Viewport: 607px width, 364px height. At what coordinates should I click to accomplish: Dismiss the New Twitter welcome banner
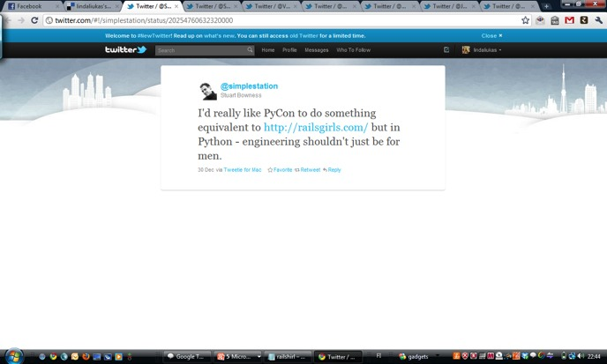pyautogui.click(x=491, y=35)
